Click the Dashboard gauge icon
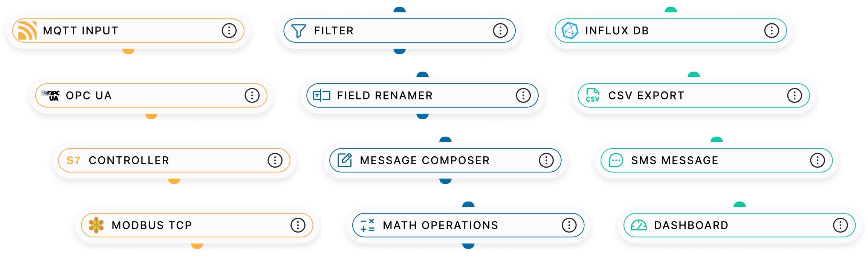Screen dimensions: 868x258 639,225
